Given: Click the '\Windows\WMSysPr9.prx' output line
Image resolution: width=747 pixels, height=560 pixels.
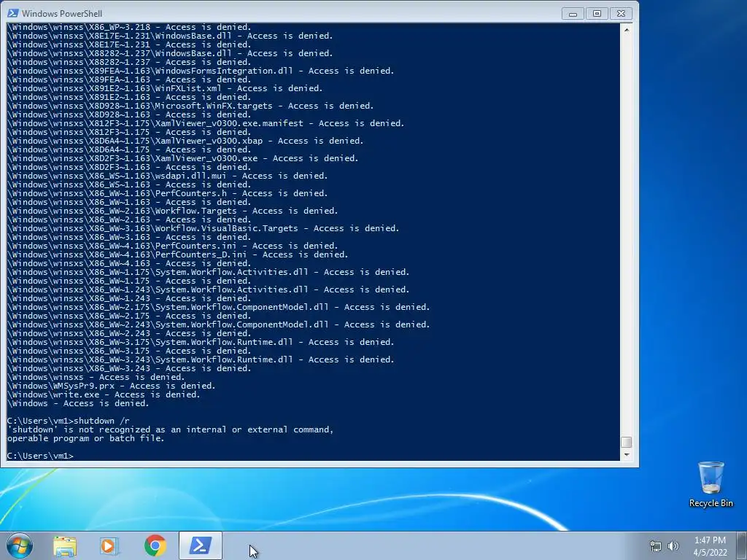Looking at the screenshot, I should click(x=111, y=386).
